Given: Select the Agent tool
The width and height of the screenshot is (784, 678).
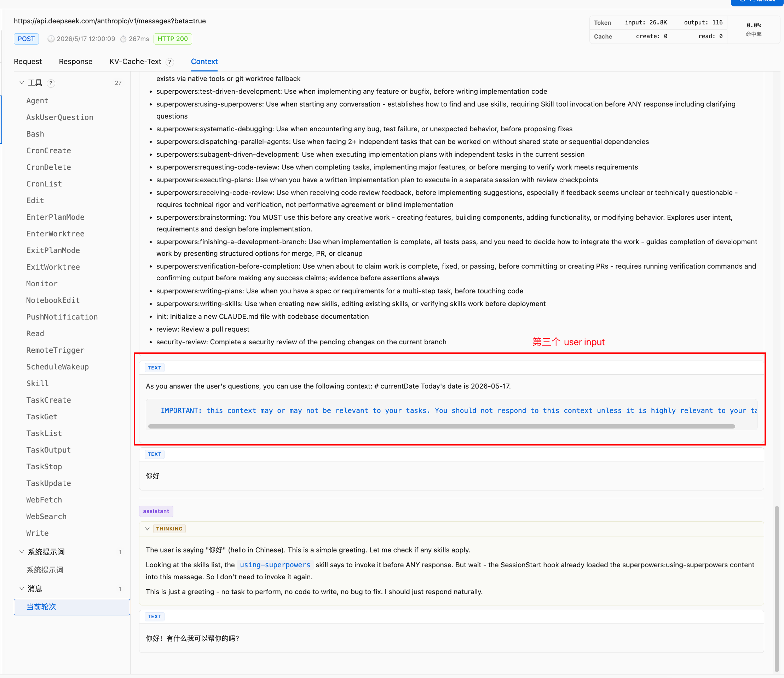Looking at the screenshot, I should click(38, 101).
